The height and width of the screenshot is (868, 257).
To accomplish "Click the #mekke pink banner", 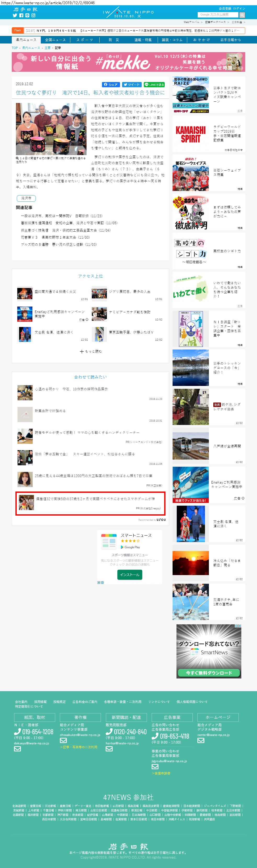I will [x=128, y=62].
